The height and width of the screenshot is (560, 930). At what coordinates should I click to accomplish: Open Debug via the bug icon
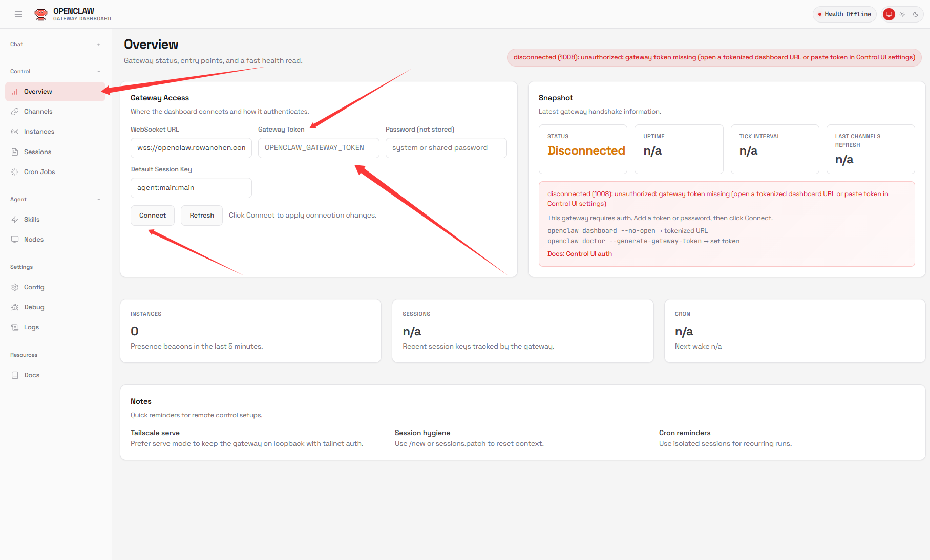tap(15, 307)
